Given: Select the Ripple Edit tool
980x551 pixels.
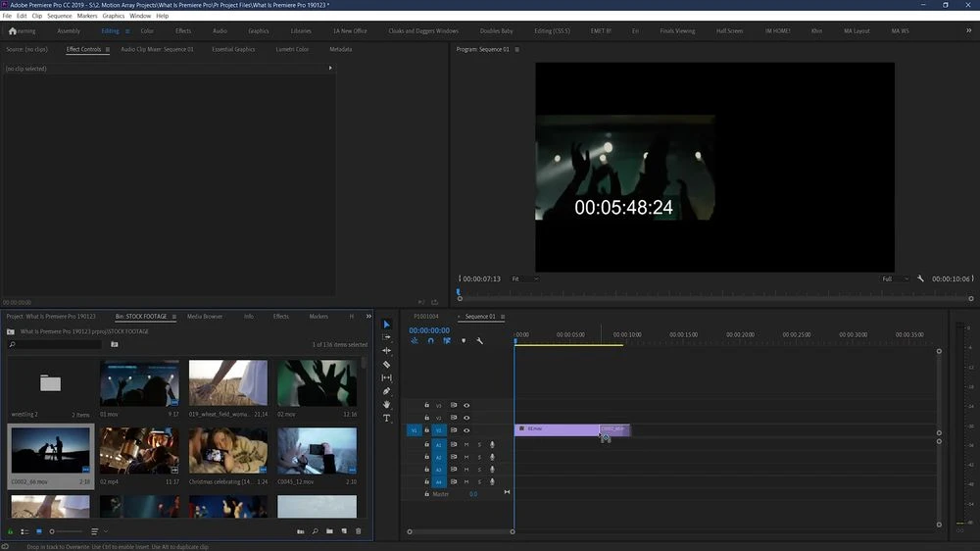Looking at the screenshot, I should click(x=386, y=351).
